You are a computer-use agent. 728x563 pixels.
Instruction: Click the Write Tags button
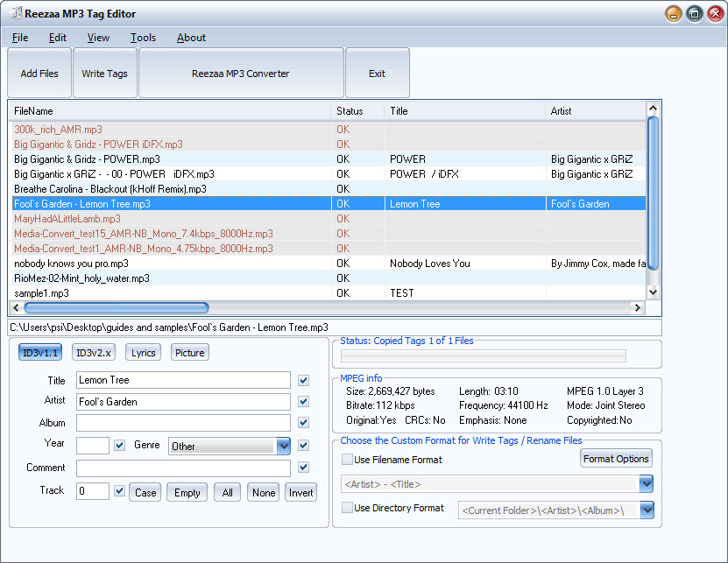105,73
